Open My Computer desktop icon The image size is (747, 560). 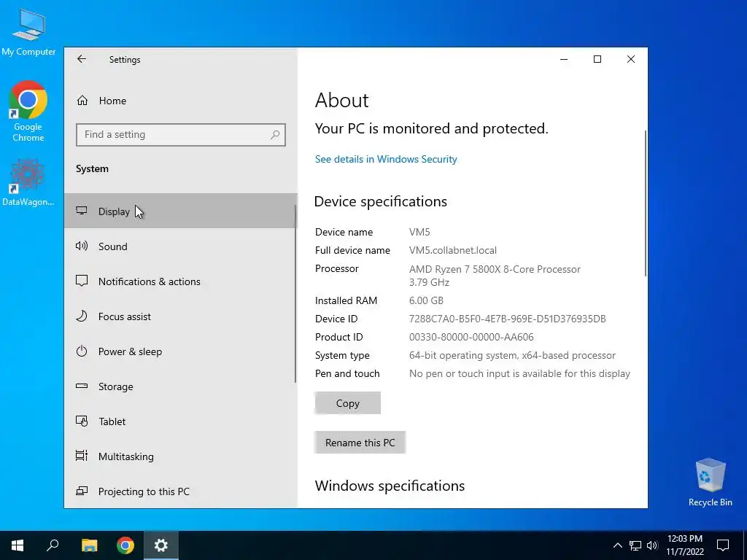(x=28, y=32)
